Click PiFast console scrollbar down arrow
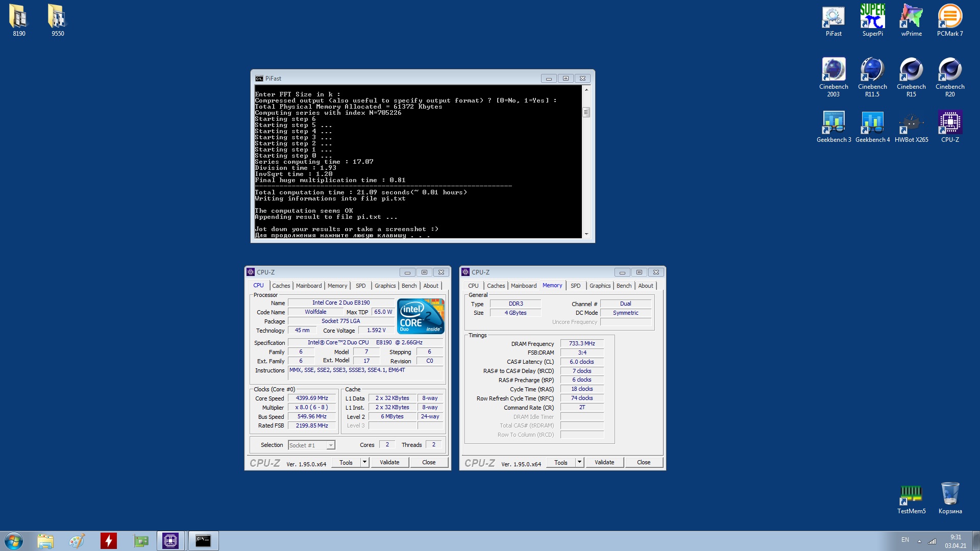This screenshot has height=551, width=980. click(x=586, y=234)
